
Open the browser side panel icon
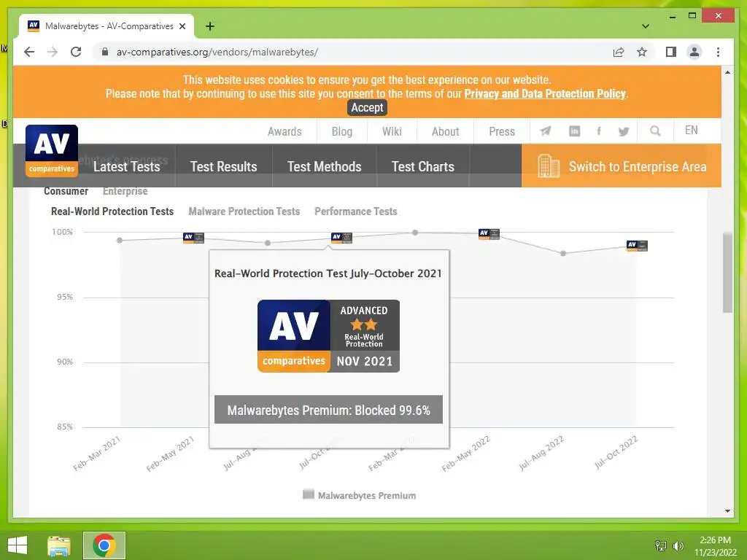pyautogui.click(x=671, y=52)
